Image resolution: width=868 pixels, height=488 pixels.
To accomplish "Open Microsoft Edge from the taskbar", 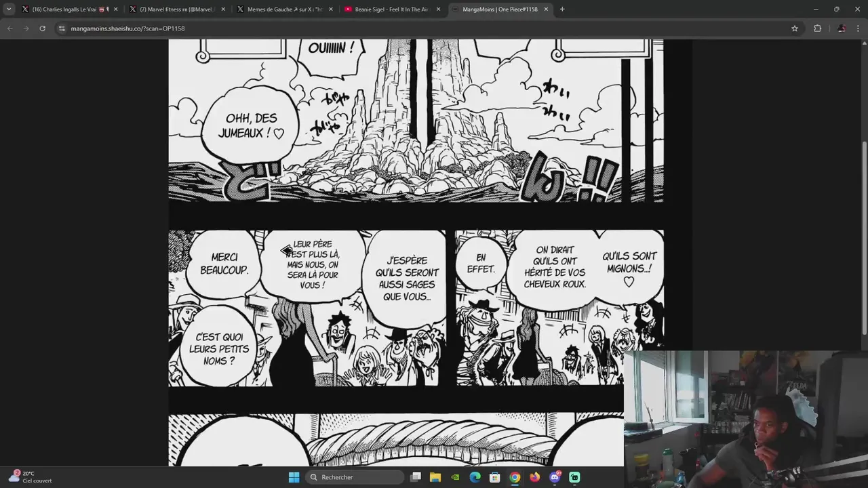I will click(475, 477).
